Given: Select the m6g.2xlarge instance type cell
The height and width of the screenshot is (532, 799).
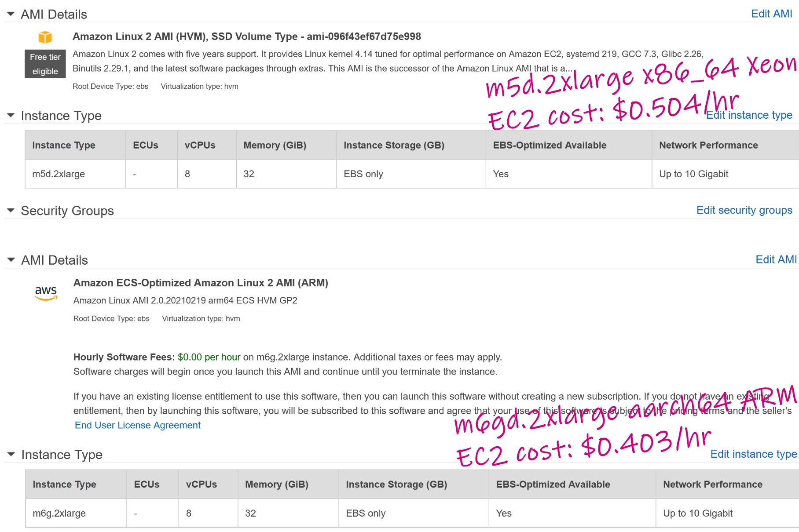Looking at the screenshot, I should tap(59, 514).
